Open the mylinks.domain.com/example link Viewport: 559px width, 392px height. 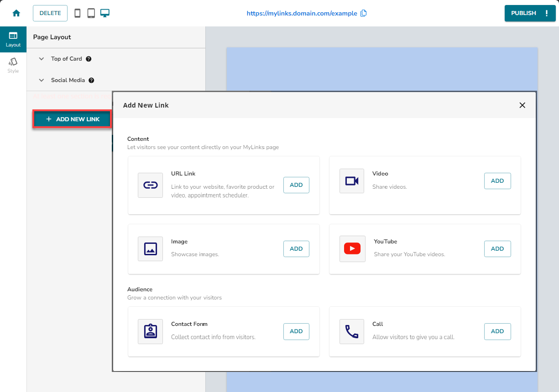pos(302,13)
